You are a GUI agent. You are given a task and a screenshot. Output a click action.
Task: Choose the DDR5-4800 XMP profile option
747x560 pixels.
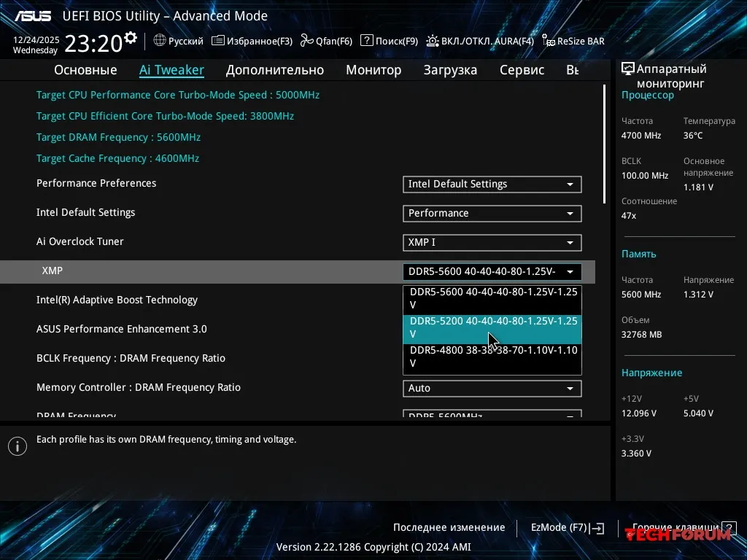pos(492,357)
